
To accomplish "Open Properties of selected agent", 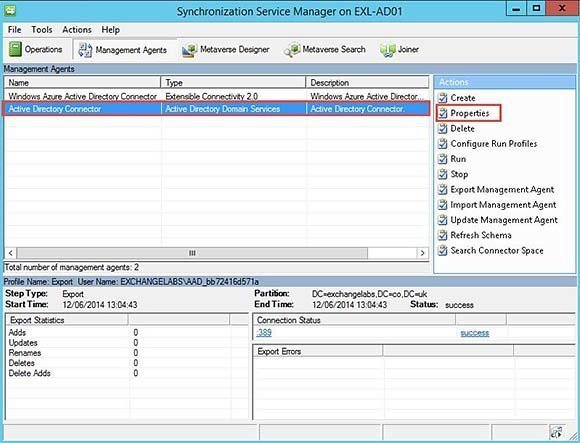I will (x=470, y=113).
